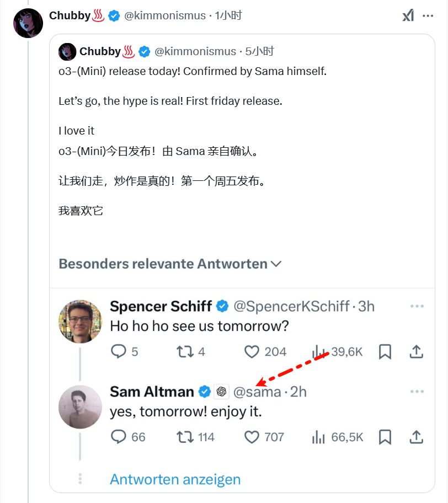
Task: Open the @sama profile handle
Action: click(257, 392)
